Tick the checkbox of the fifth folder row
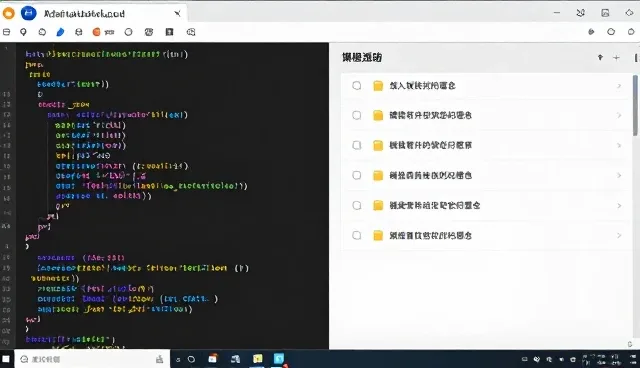The image size is (640, 368). 357,205
